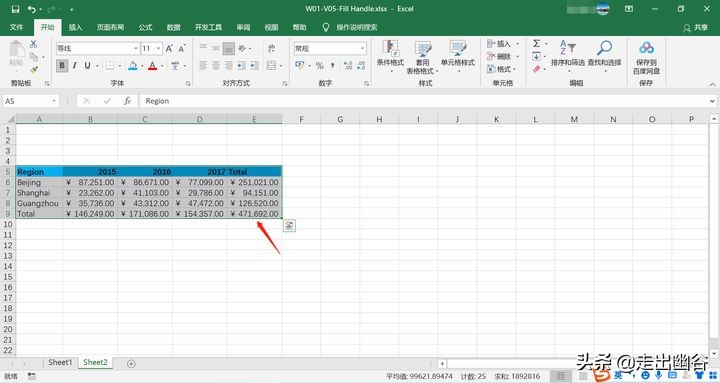The width and height of the screenshot is (720, 383).
Task: Click the Fill down icon in the editing group
Action: click(x=536, y=56)
